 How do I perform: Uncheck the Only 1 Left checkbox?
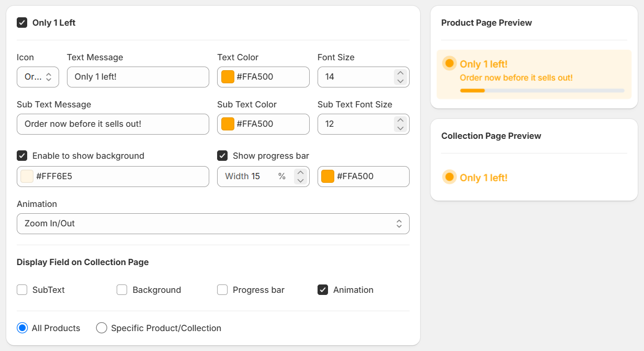pos(22,23)
